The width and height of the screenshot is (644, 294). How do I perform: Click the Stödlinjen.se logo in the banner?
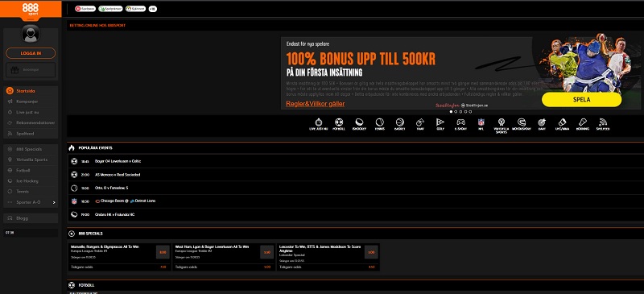[x=474, y=106]
